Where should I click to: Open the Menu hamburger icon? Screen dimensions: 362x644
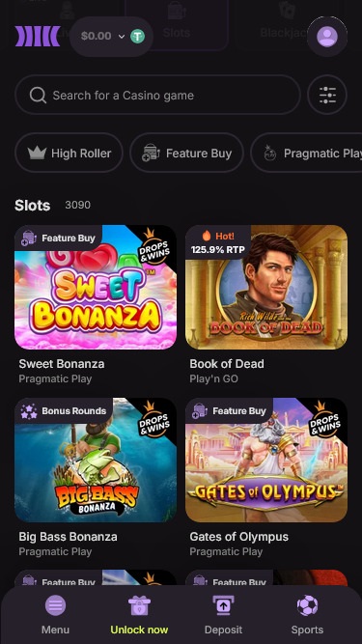click(55, 605)
